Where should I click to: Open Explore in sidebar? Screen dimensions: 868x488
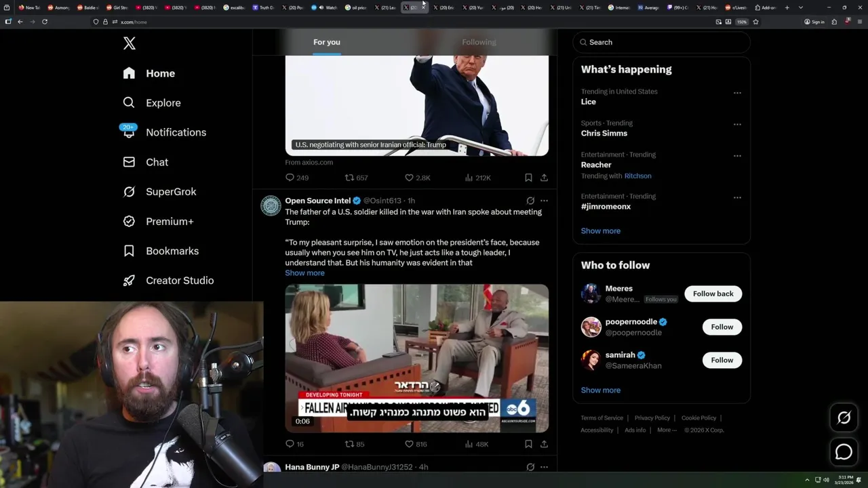click(152, 103)
